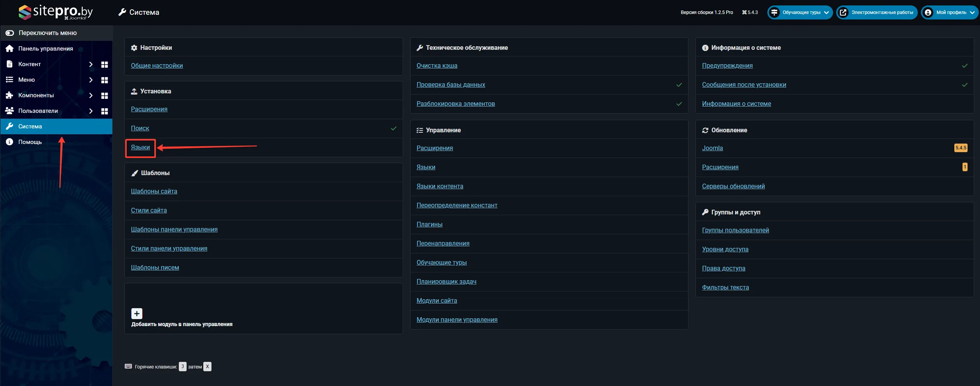Open the Components dashboard grid icon
The width and height of the screenshot is (980, 386).
tap(104, 96)
